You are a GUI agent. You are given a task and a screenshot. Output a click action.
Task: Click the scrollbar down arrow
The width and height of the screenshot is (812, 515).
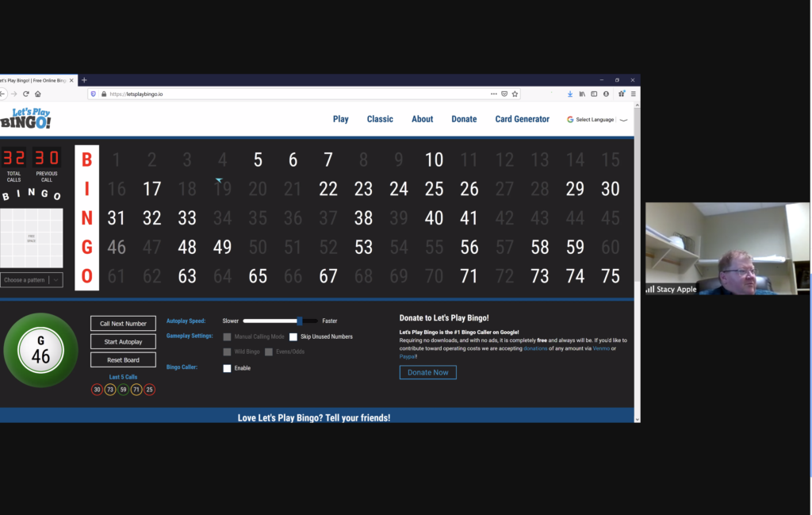click(x=637, y=419)
